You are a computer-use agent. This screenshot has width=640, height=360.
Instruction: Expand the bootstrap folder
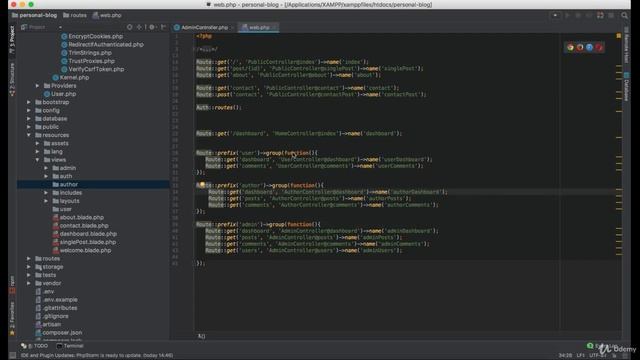pos(29,102)
